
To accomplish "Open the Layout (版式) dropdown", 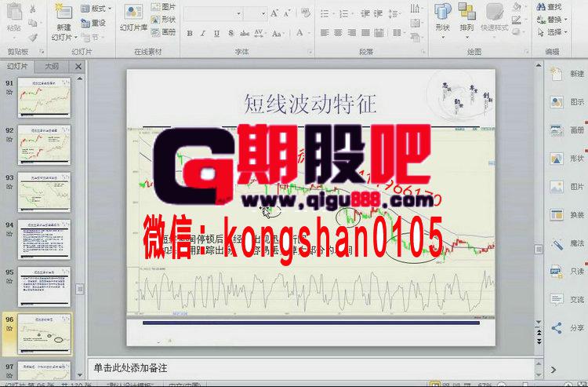I will 96,9.
